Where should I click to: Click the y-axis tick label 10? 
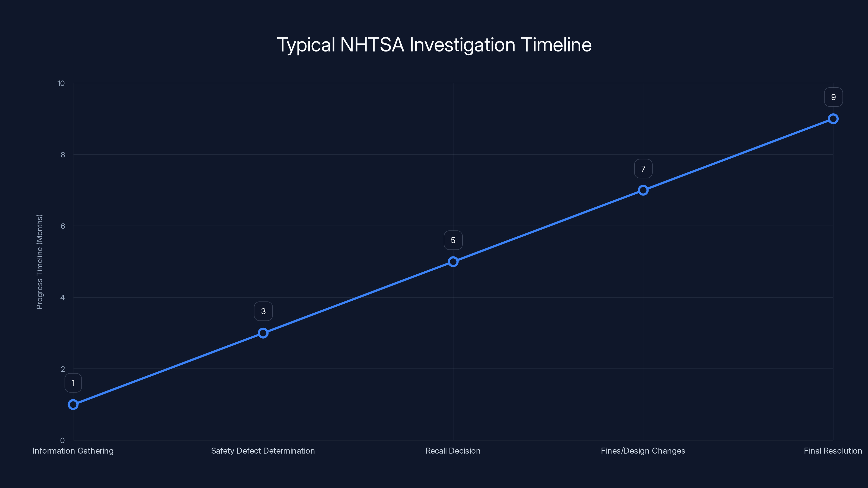point(61,83)
